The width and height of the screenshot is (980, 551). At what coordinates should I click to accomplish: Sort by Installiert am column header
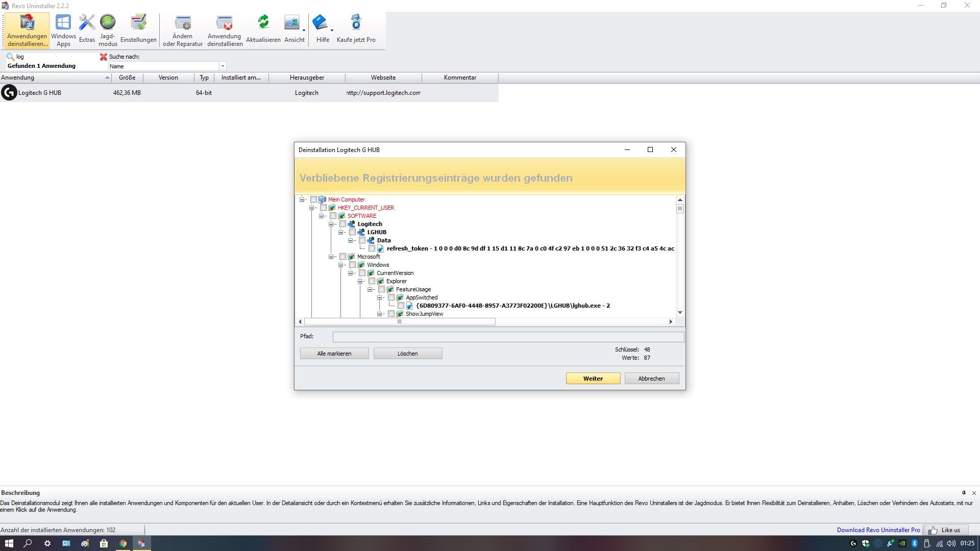241,78
